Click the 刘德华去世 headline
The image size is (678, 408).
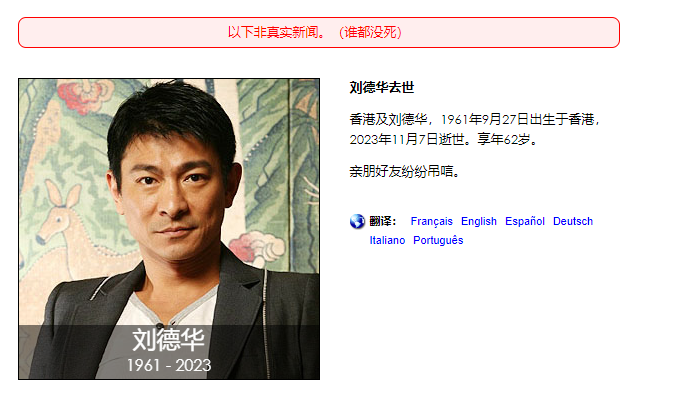[x=382, y=88]
